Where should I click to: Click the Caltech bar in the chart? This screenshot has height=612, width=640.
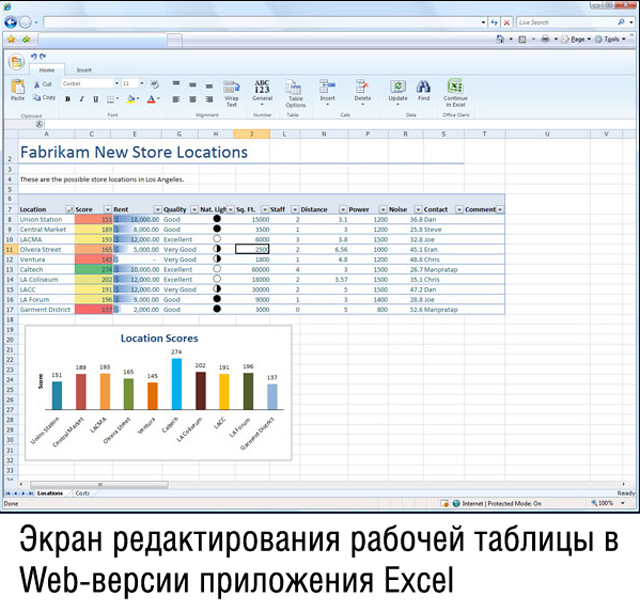[x=176, y=384]
